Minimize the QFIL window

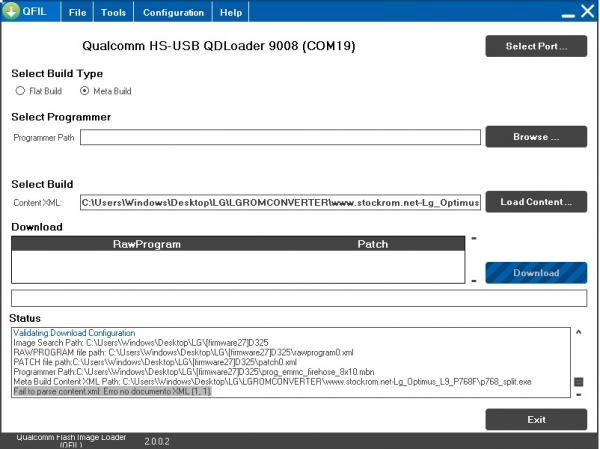pyautogui.click(x=568, y=15)
